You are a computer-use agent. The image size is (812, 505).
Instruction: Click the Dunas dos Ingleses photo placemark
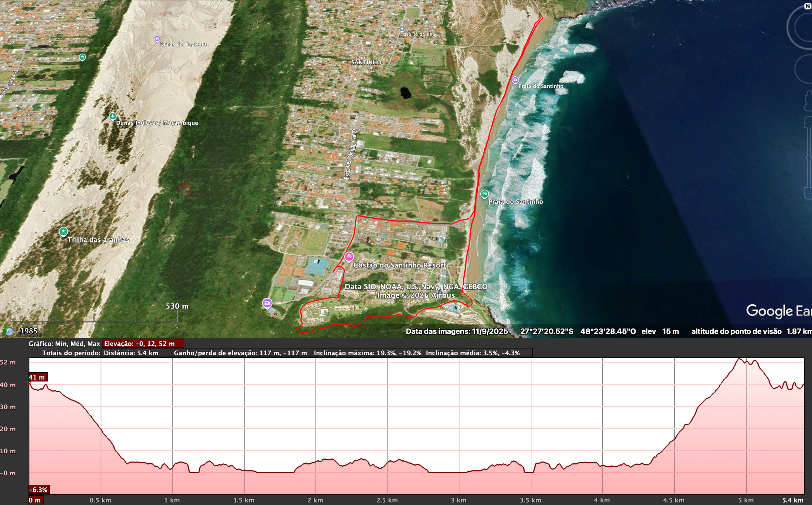point(156,38)
